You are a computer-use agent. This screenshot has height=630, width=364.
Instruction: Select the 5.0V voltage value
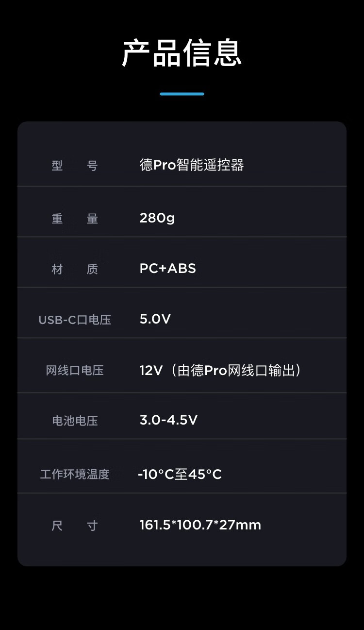(155, 319)
